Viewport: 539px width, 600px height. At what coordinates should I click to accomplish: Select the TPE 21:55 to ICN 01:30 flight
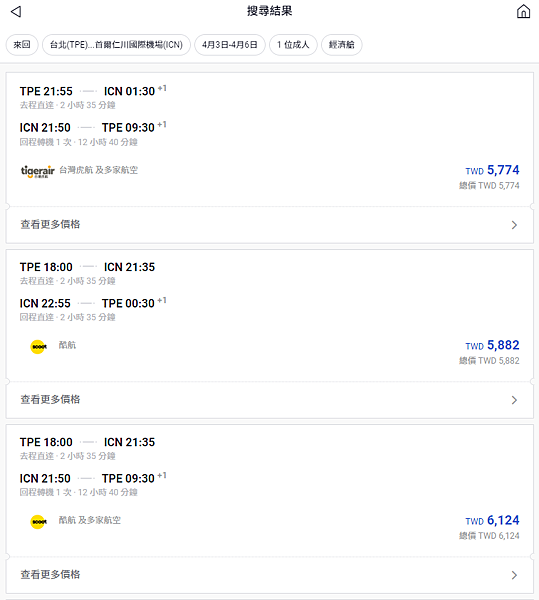coord(93,91)
